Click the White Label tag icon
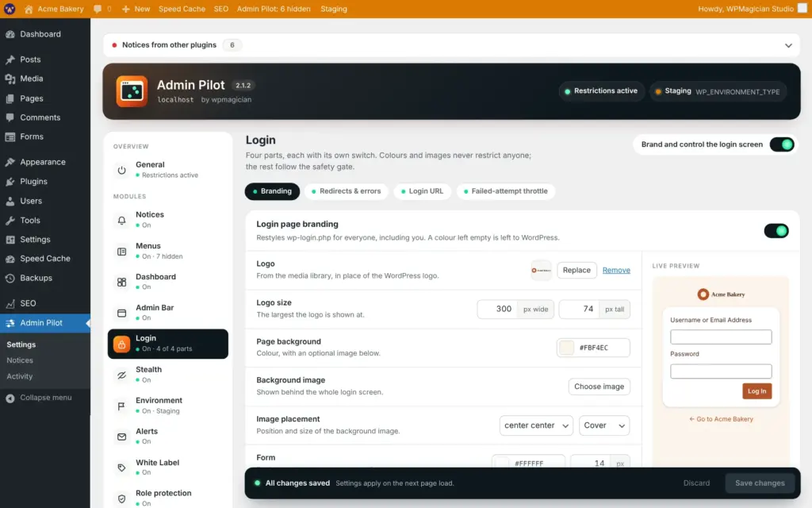 [121, 468]
